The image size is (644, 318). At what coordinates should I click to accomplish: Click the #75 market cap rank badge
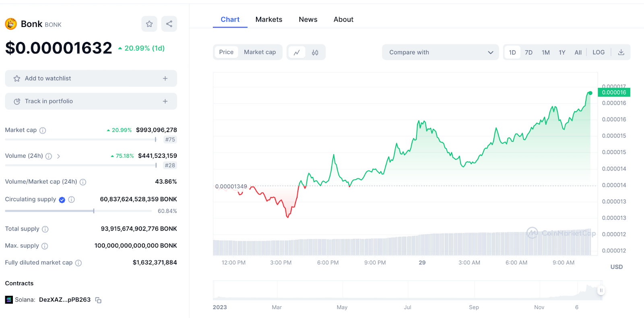(170, 140)
